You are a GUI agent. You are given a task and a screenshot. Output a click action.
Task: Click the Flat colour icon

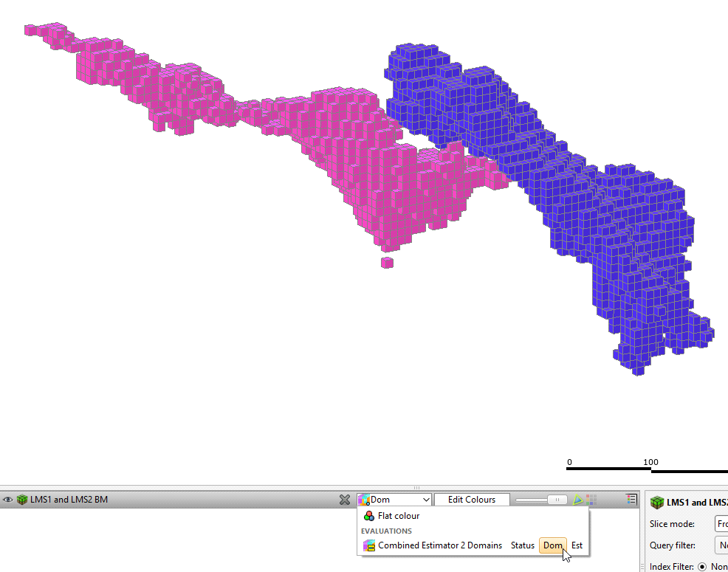pos(369,516)
